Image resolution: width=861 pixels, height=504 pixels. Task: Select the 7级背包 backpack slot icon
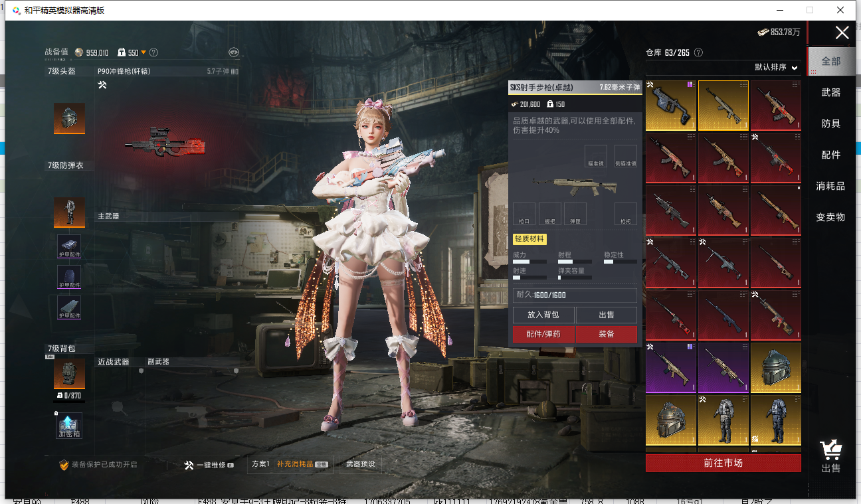pyautogui.click(x=69, y=374)
